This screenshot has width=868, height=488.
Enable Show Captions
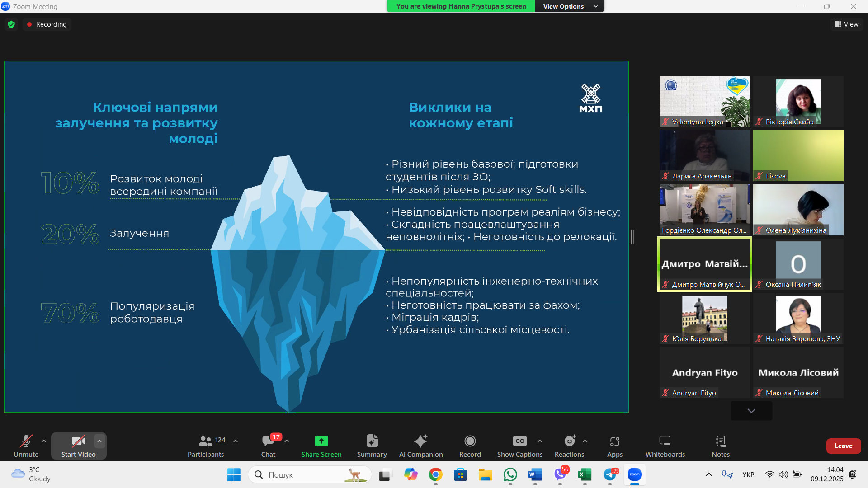[519, 446]
